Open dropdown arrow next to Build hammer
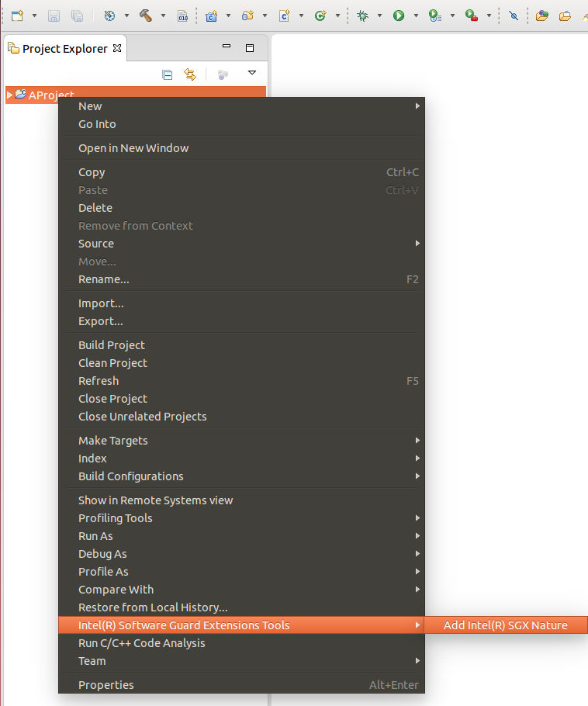Screen dimensions: 588x706 162,16
